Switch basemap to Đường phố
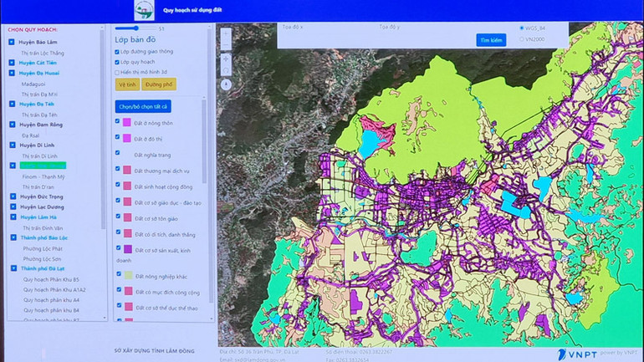The width and height of the screenshot is (644, 362). click(x=157, y=84)
